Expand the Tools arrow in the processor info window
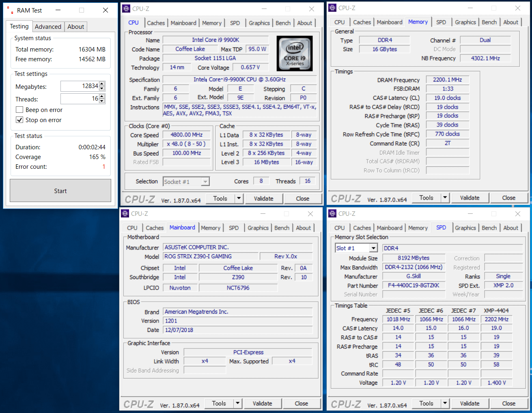The height and width of the screenshot is (413, 532). click(239, 198)
